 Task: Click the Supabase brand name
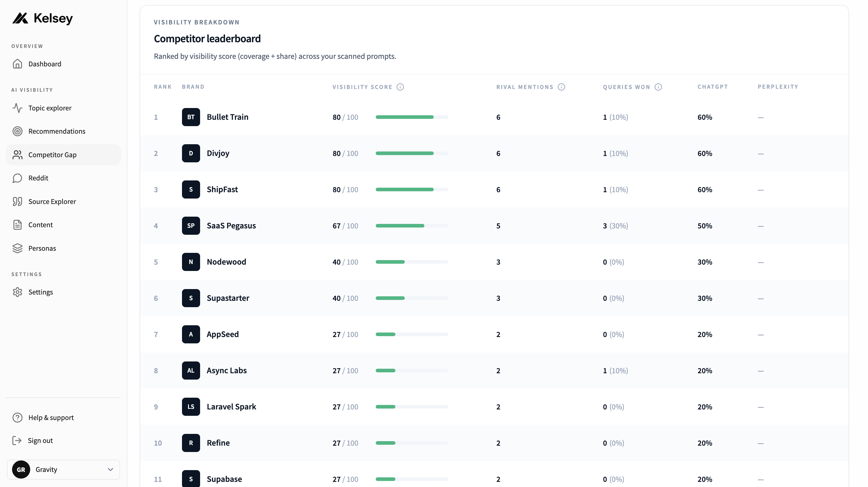225,479
